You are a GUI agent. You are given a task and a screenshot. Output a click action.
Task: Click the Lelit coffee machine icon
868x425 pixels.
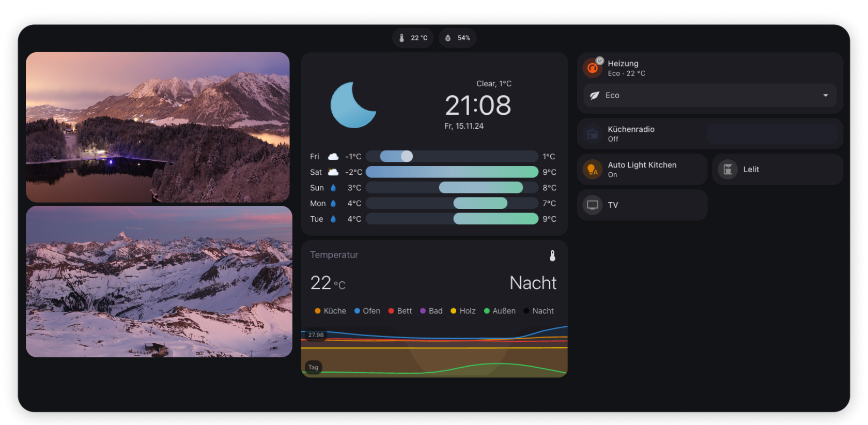[x=727, y=170]
